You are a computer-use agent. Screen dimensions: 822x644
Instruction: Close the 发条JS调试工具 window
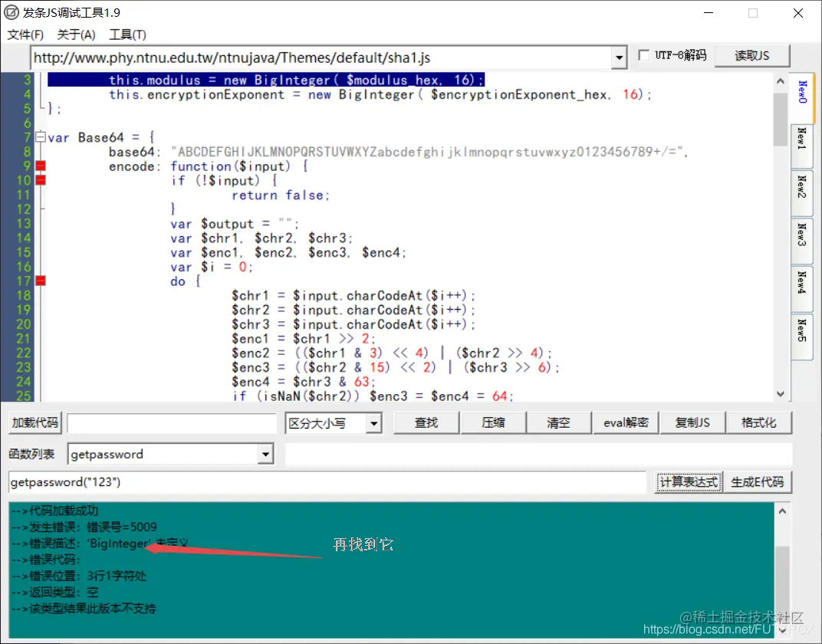(x=798, y=12)
